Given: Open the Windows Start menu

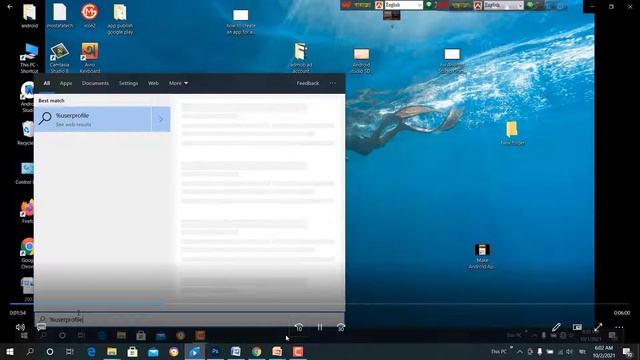Looking at the screenshot, I should tap(10, 351).
